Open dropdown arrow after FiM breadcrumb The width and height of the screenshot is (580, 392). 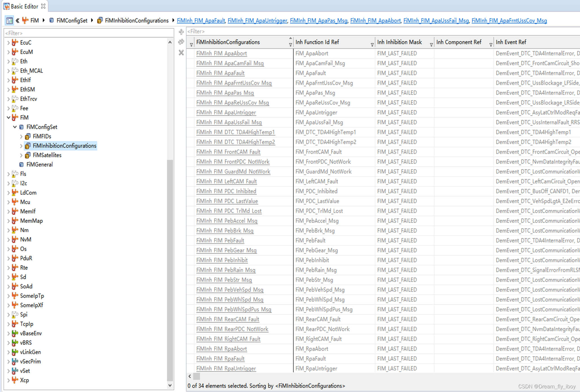[x=44, y=21]
